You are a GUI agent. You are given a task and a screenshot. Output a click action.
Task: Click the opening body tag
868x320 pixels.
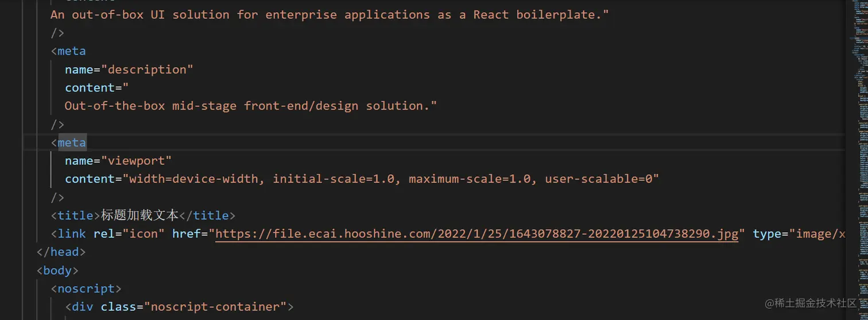(x=57, y=271)
